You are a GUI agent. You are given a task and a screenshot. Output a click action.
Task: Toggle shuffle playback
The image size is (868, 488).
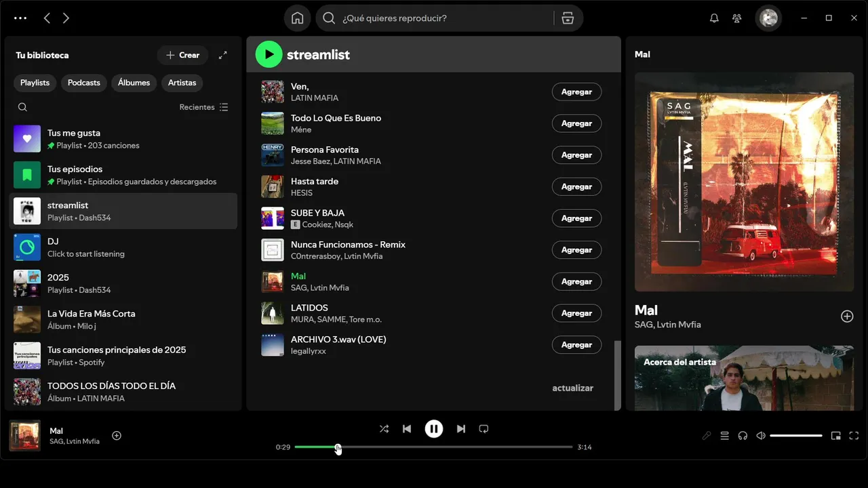click(384, 429)
